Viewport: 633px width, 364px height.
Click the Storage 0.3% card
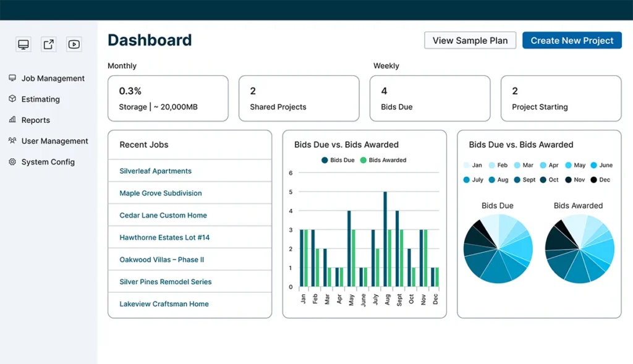tap(168, 98)
